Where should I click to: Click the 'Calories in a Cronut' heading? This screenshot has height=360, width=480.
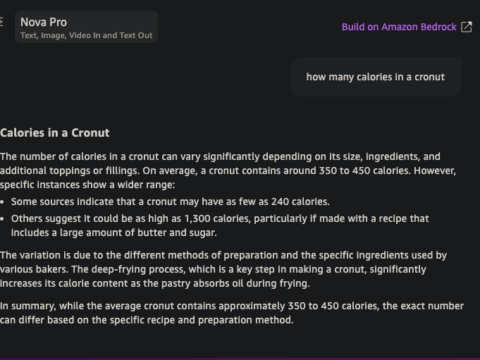point(55,133)
